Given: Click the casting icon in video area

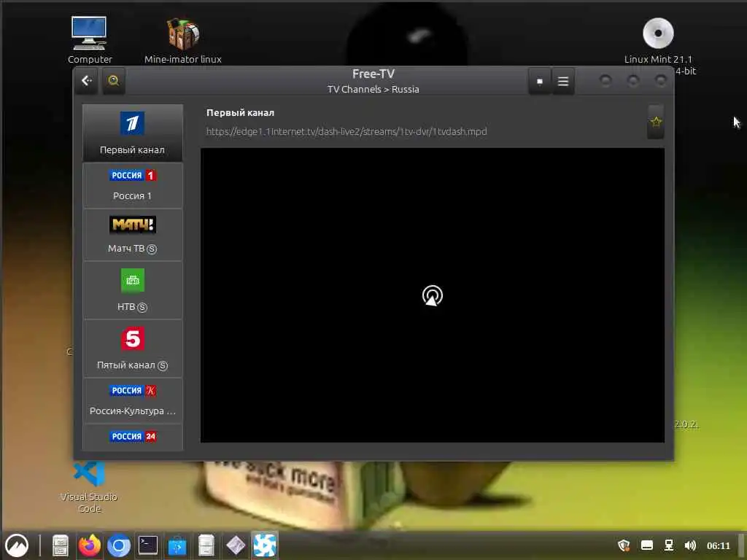Looking at the screenshot, I should [x=433, y=296].
